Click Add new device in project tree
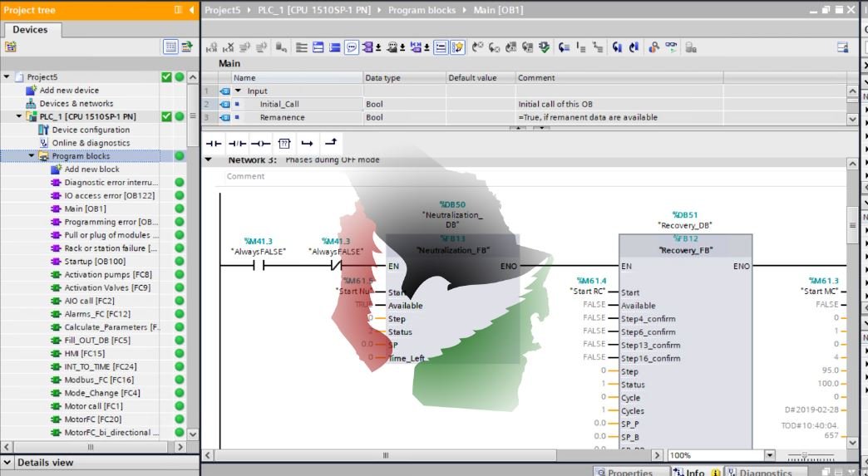The width and height of the screenshot is (868, 476). click(69, 91)
